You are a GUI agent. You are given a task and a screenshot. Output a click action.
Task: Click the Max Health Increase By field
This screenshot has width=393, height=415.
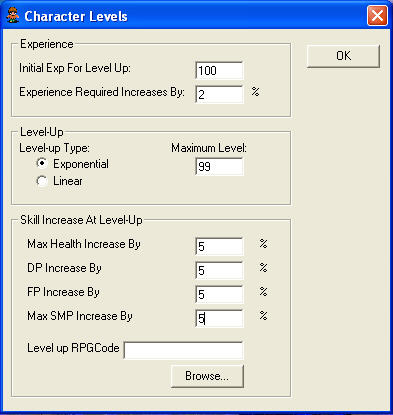coord(219,246)
